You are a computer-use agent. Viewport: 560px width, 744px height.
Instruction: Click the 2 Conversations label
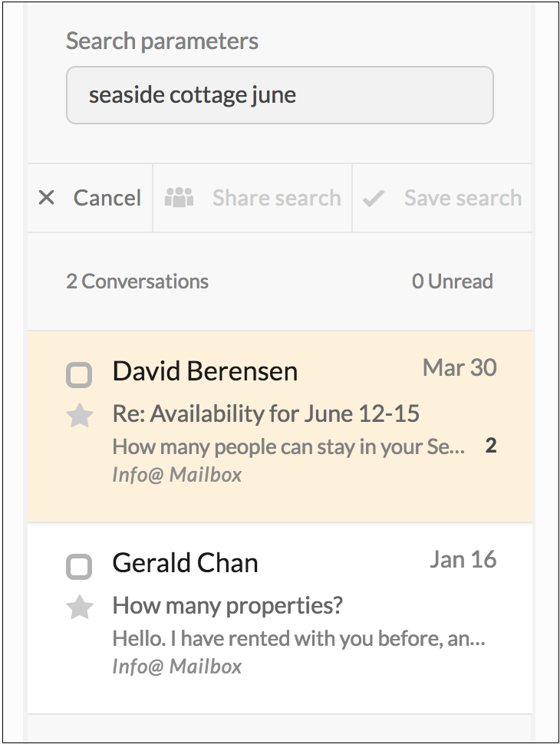[x=137, y=281]
